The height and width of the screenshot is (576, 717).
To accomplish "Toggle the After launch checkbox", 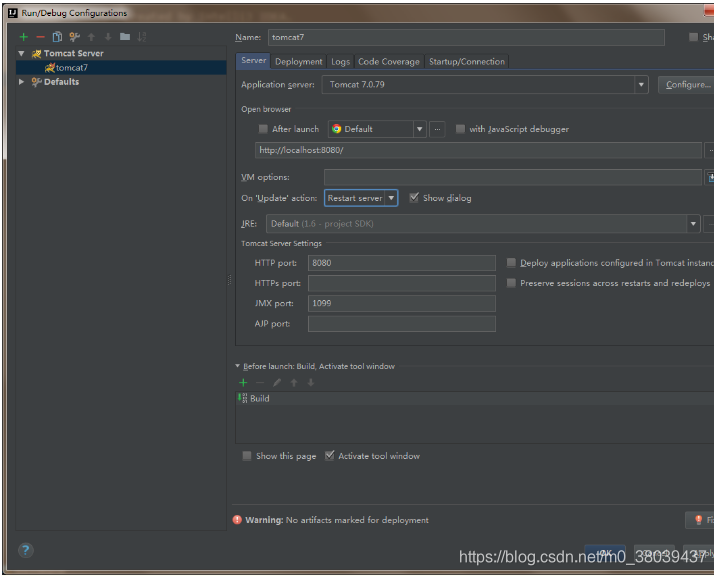I will click(263, 129).
